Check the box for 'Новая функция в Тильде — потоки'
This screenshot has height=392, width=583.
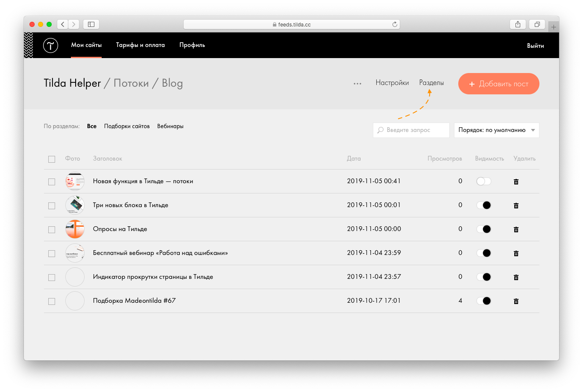click(x=52, y=182)
